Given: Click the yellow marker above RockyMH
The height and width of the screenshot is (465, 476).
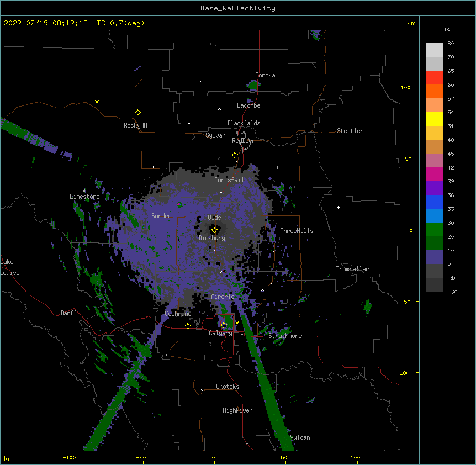Looking at the screenshot, I should pyautogui.click(x=137, y=112).
